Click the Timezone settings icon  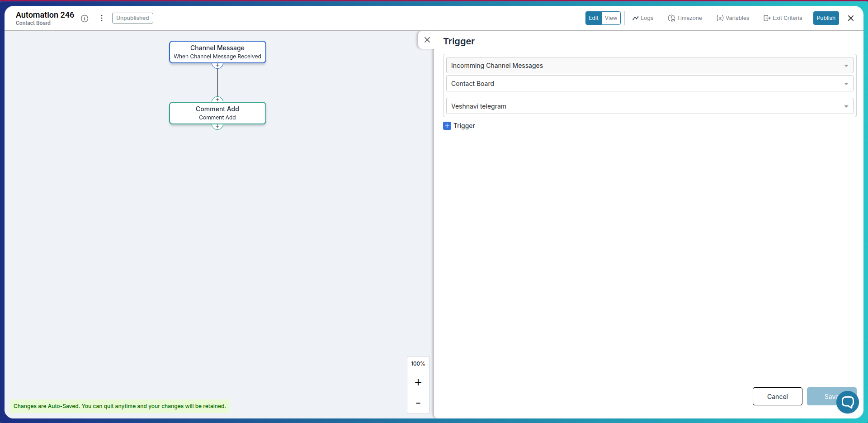point(671,18)
